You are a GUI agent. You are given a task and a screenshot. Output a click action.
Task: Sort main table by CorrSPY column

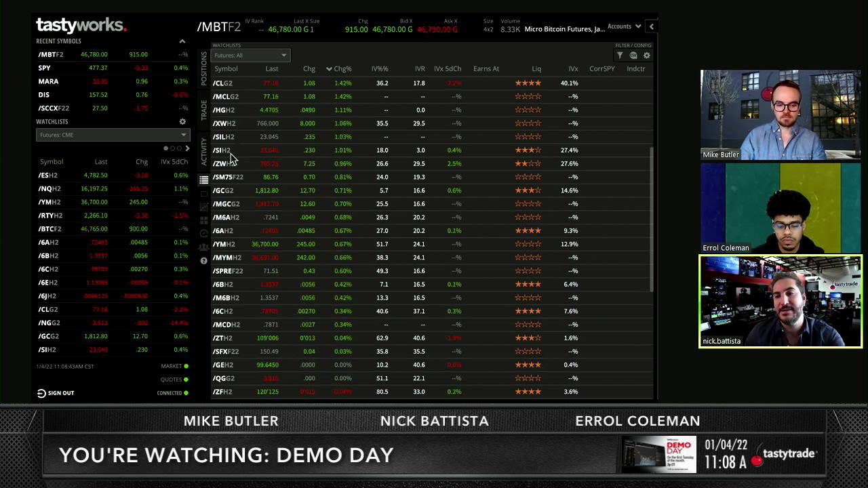pyautogui.click(x=602, y=69)
